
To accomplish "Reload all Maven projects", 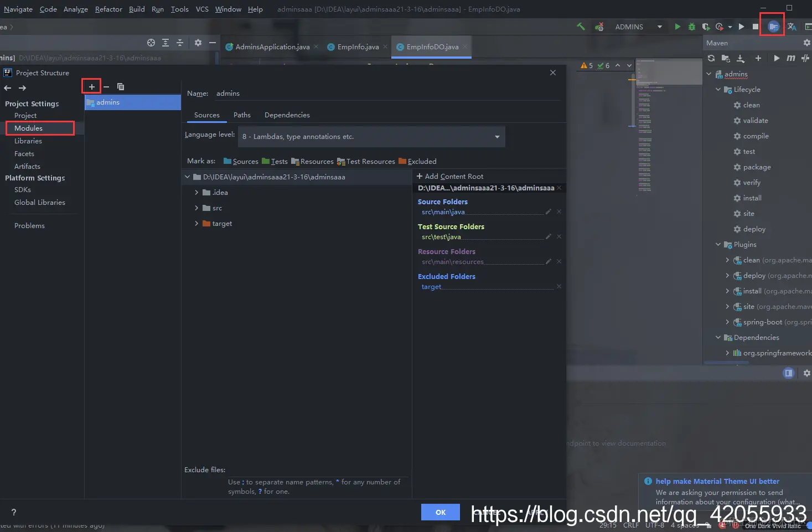I will tap(711, 58).
